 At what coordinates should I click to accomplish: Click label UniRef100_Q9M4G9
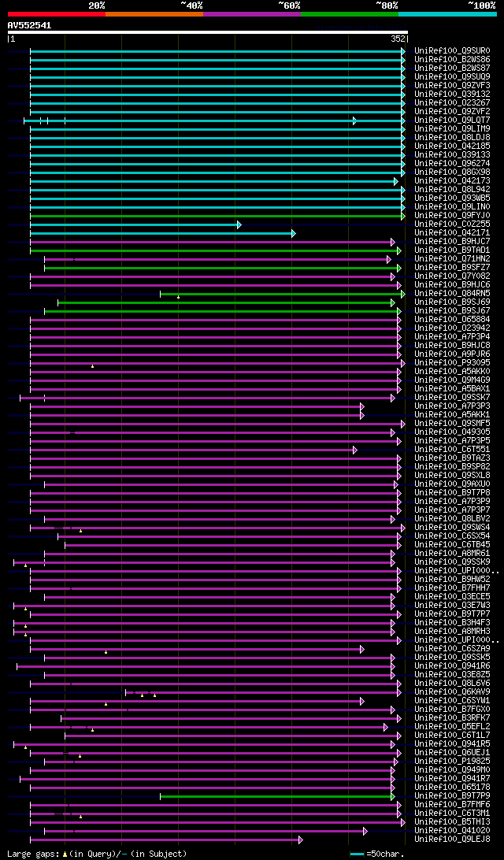[x=453, y=380]
